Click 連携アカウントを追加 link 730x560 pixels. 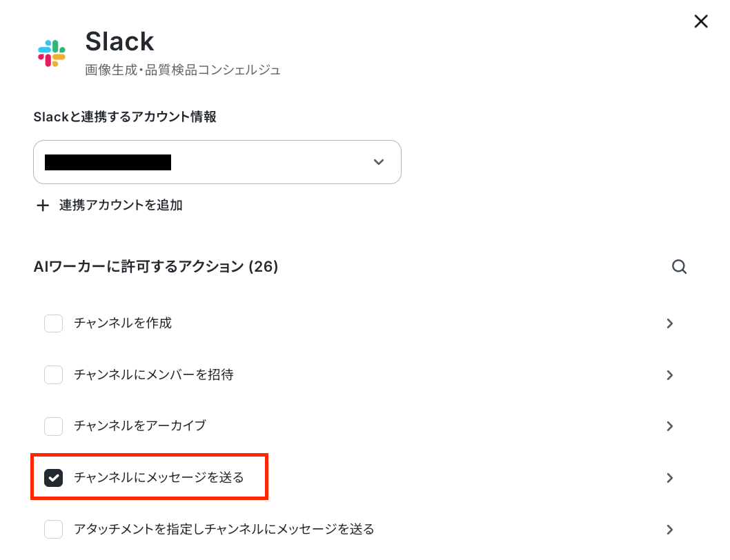tap(121, 206)
